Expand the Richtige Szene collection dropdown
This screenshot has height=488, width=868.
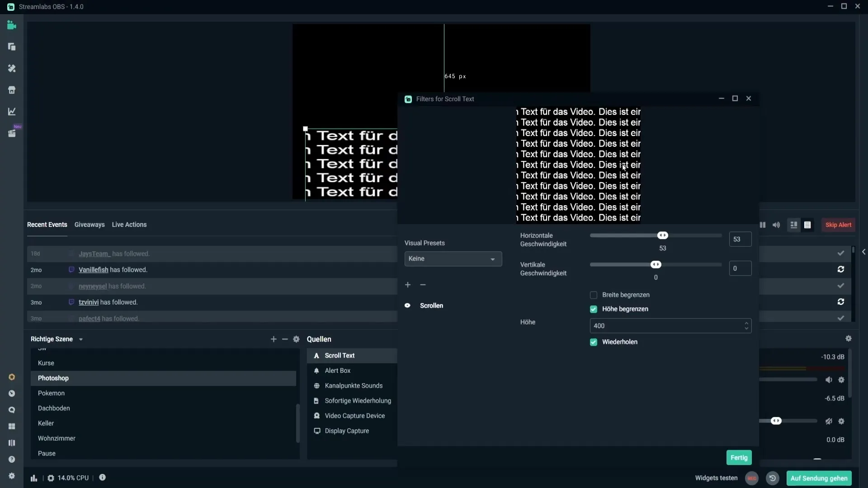click(81, 339)
